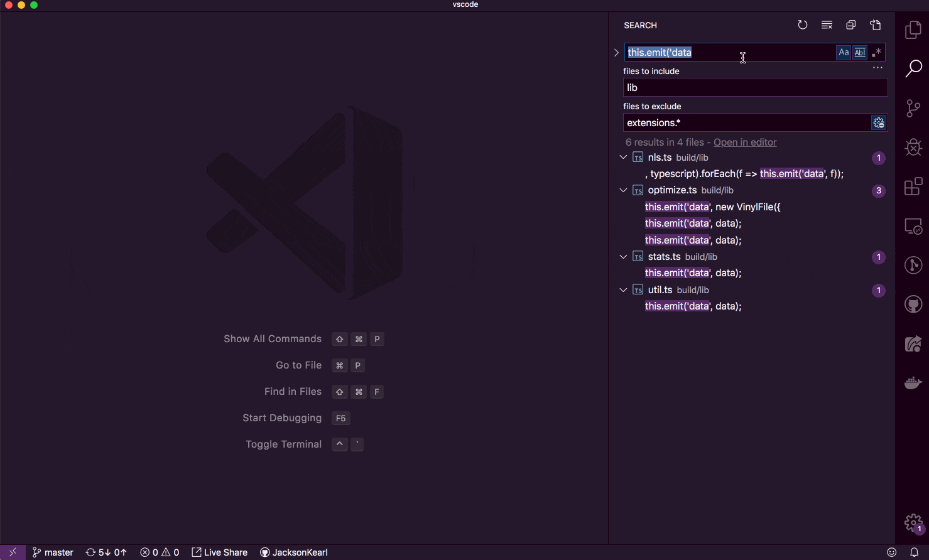Open the Run and Debug view
The image size is (929, 560).
point(913,147)
